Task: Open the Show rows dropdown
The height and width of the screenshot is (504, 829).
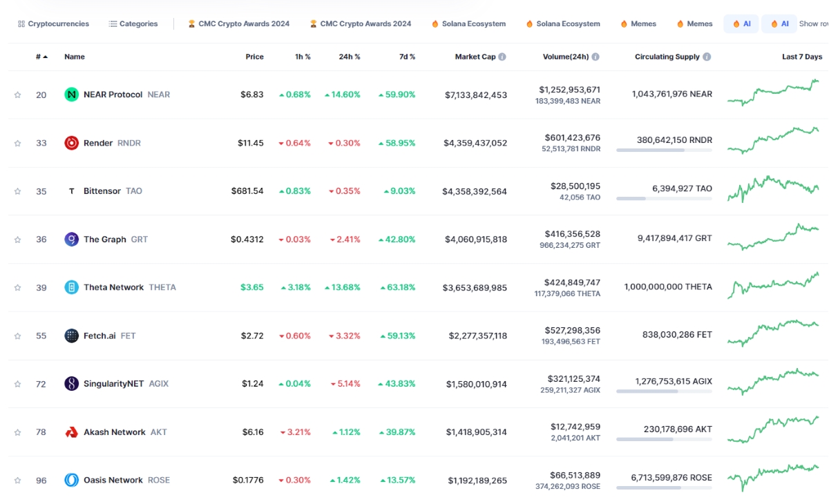Action: click(813, 24)
